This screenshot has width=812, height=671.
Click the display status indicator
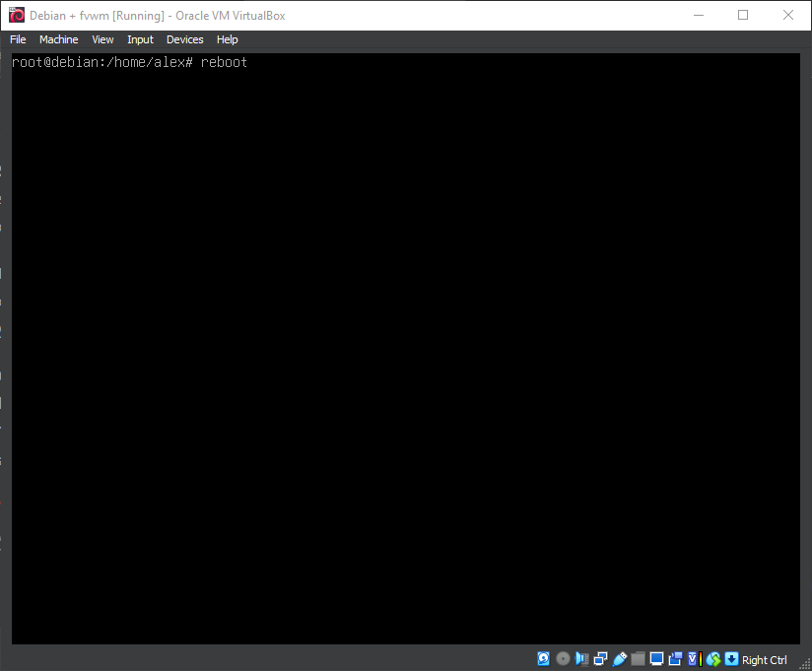tap(656, 658)
